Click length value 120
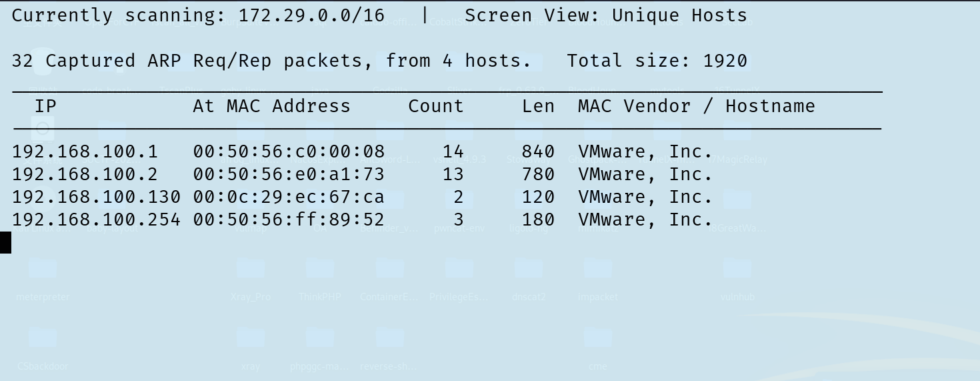 pos(538,197)
